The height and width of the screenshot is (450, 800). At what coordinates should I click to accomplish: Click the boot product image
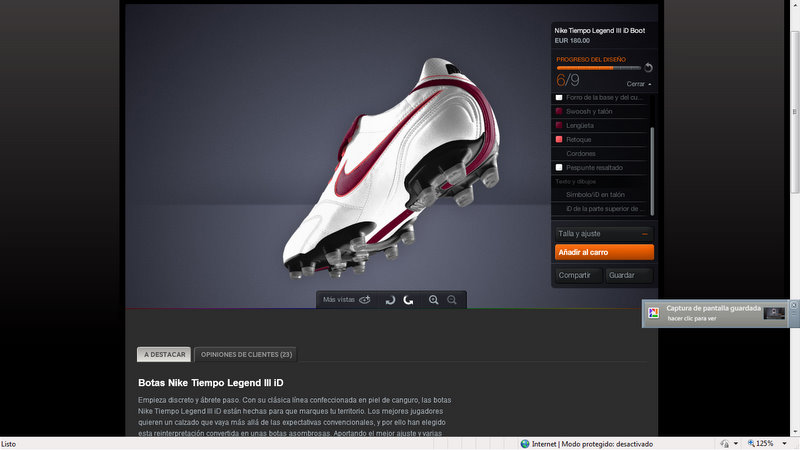[391, 168]
